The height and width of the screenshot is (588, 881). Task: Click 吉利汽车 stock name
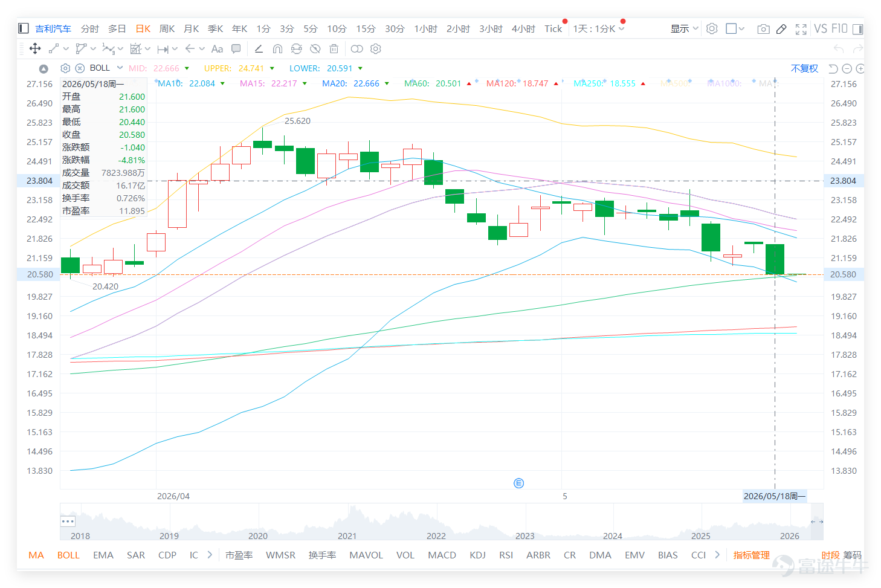tap(53, 28)
